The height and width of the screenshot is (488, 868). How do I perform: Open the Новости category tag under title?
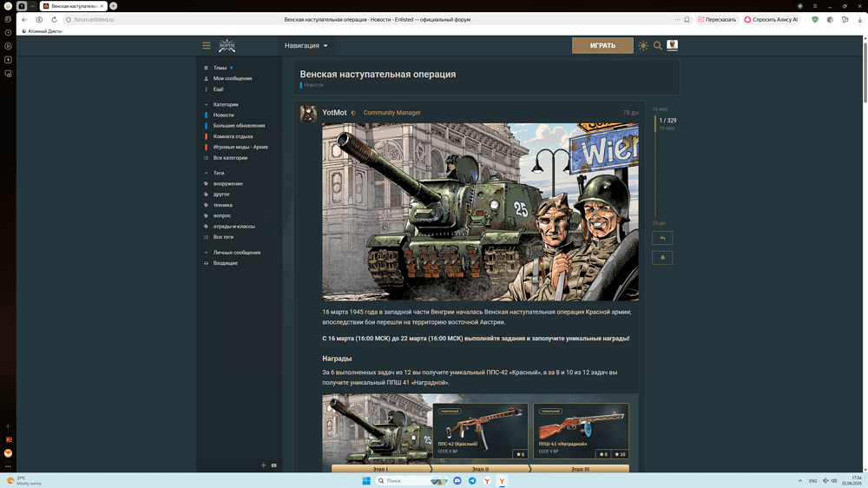coord(312,85)
